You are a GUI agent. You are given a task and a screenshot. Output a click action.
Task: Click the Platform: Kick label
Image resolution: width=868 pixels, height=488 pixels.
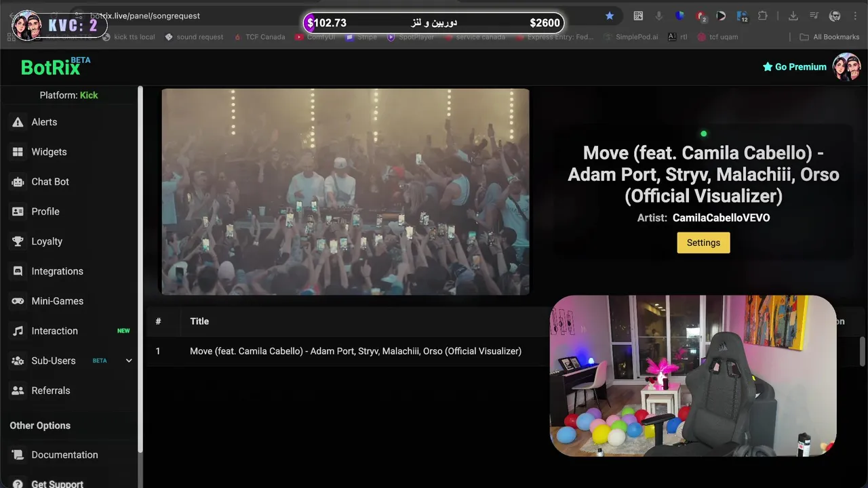68,95
